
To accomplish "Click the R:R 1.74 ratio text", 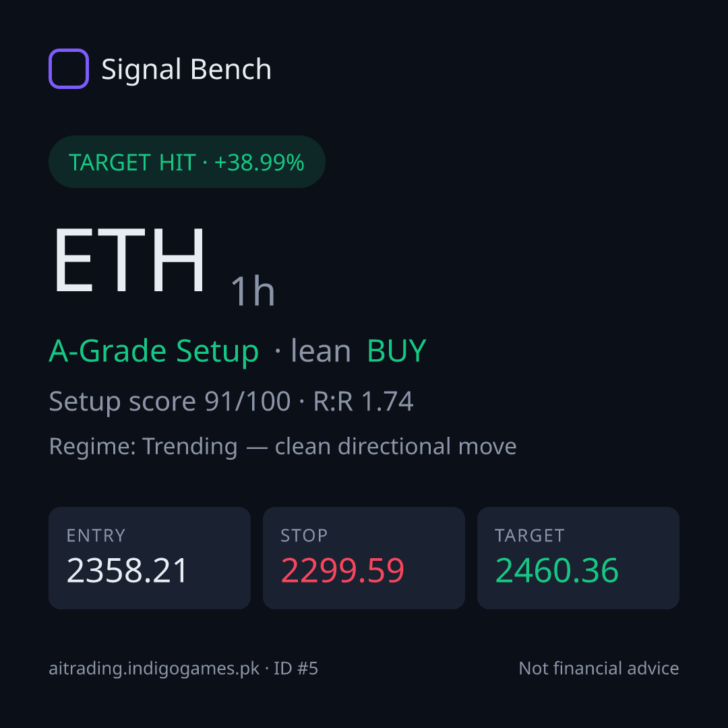I will [x=363, y=401].
